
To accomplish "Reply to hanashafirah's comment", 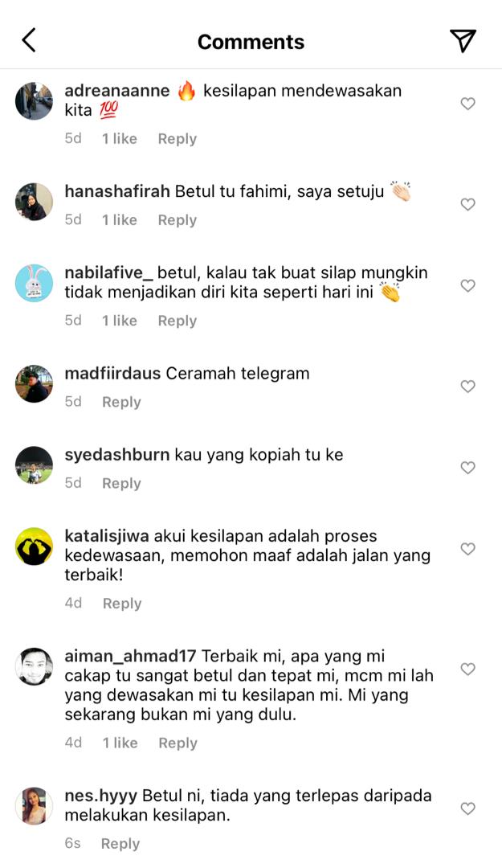I will (178, 219).
